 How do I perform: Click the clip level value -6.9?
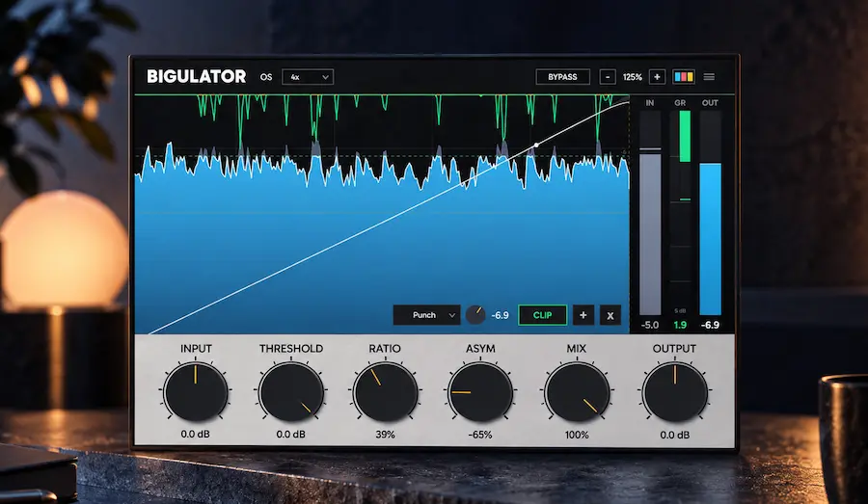500,315
